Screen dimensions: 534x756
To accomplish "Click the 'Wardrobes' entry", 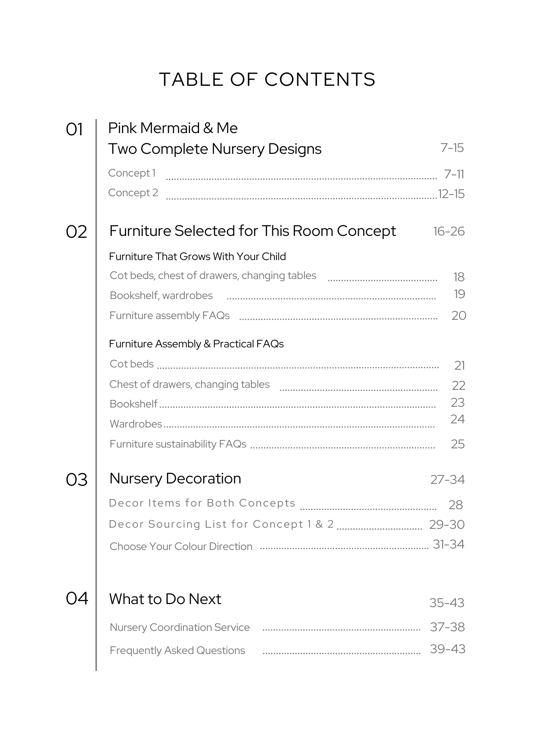I will click(136, 424).
